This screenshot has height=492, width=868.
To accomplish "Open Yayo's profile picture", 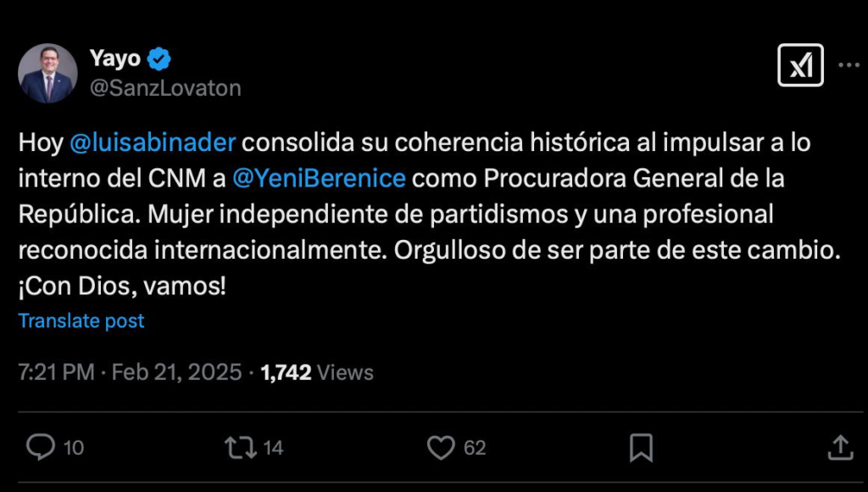I will [x=47, y=74].
